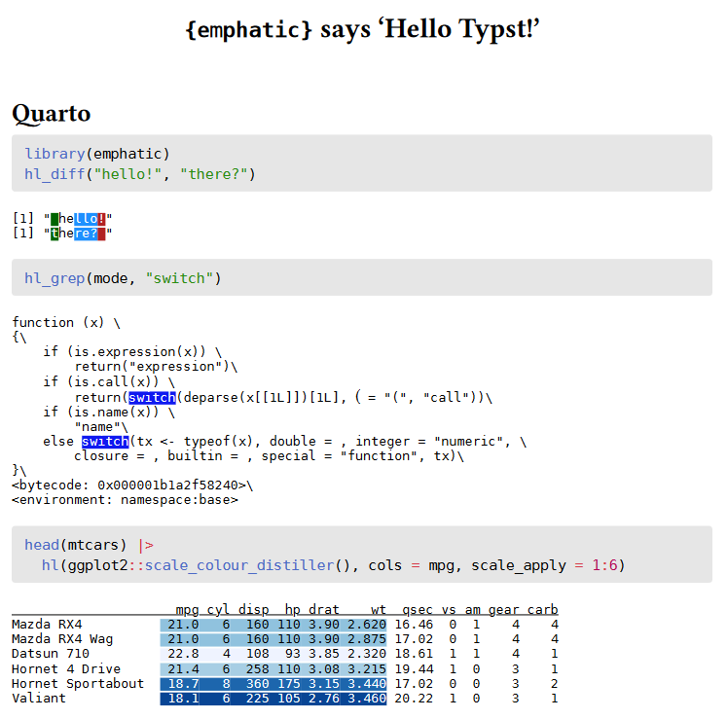Click the mpg cell "21.4"
This screenshot has width=728, height=719.
tap(183, 668)
